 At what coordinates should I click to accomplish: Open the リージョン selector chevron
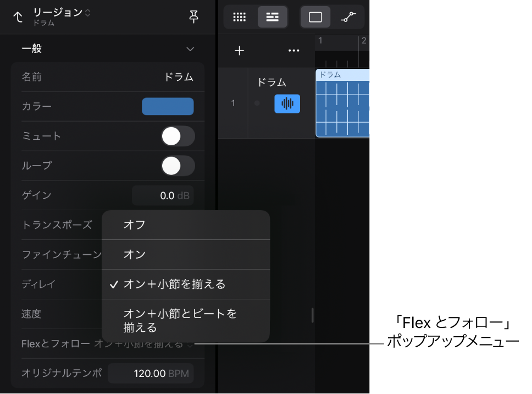pyautogui.click(x=88, y=12)
